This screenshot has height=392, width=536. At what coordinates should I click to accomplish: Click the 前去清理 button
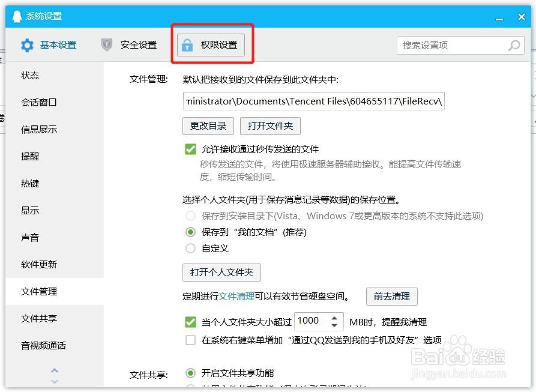pos(391,296)
